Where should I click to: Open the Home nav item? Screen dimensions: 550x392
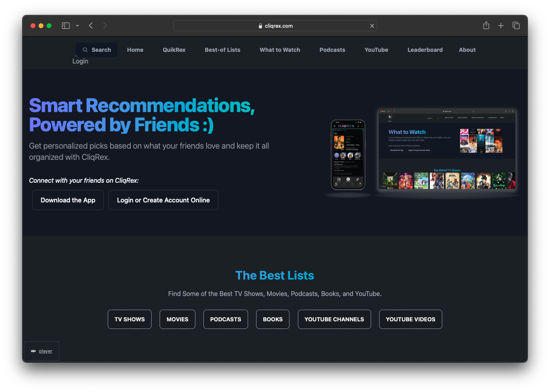click(x=135, y=50)
